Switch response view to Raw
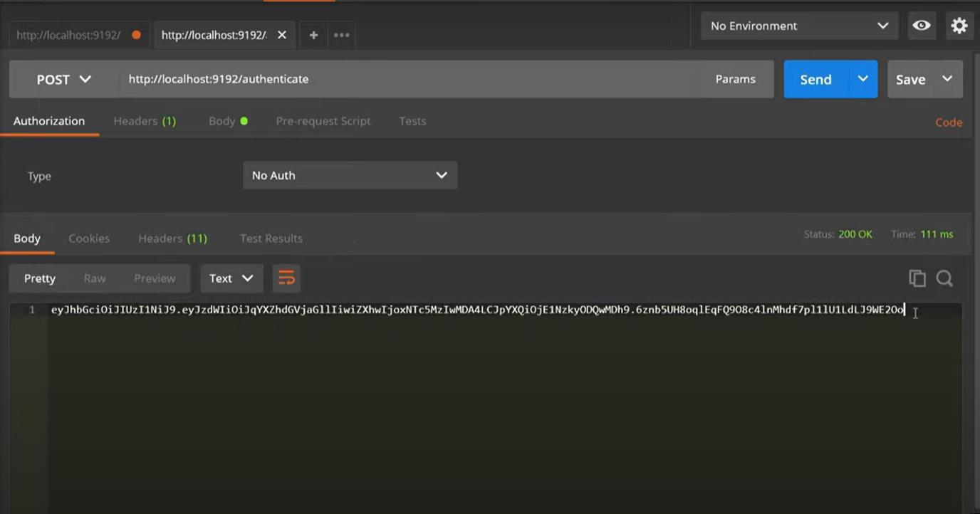 [95, 278]
